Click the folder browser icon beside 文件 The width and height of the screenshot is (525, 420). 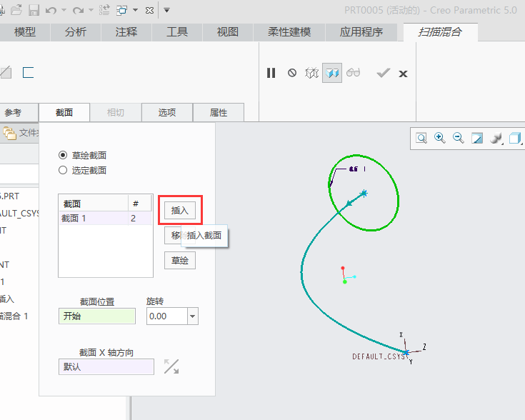(10, 134)
